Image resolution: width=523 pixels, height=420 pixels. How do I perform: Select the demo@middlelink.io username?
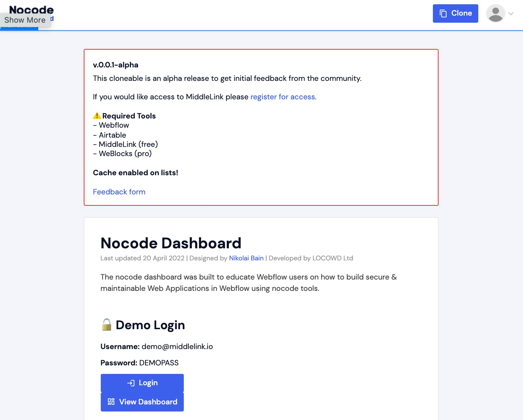tap(177, 347)
